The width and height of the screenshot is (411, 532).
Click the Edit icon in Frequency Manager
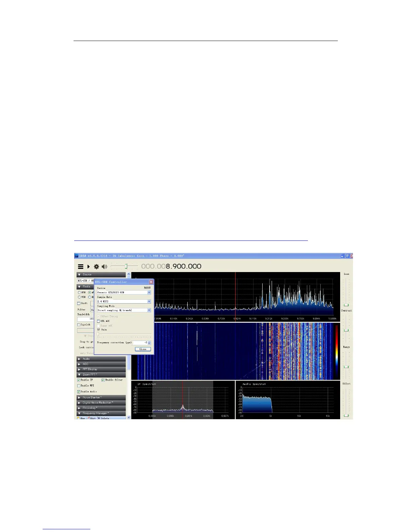(x=91, y=418)
